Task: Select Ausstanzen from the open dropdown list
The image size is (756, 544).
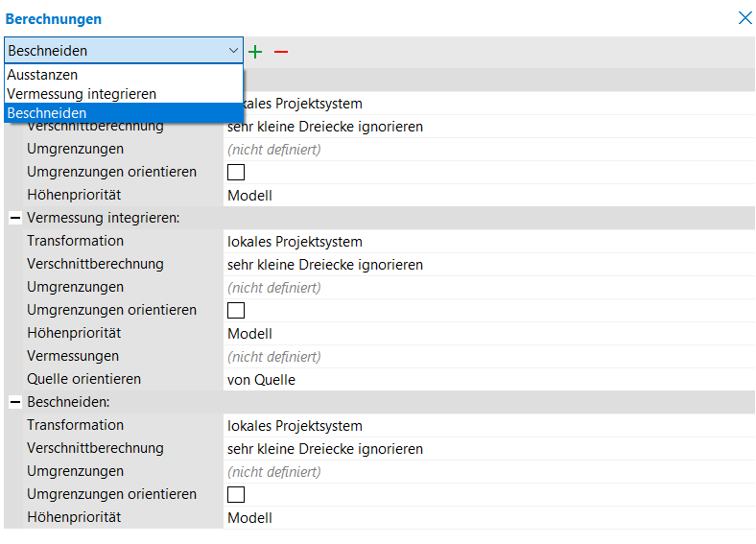Action: (x=43, y=75)
